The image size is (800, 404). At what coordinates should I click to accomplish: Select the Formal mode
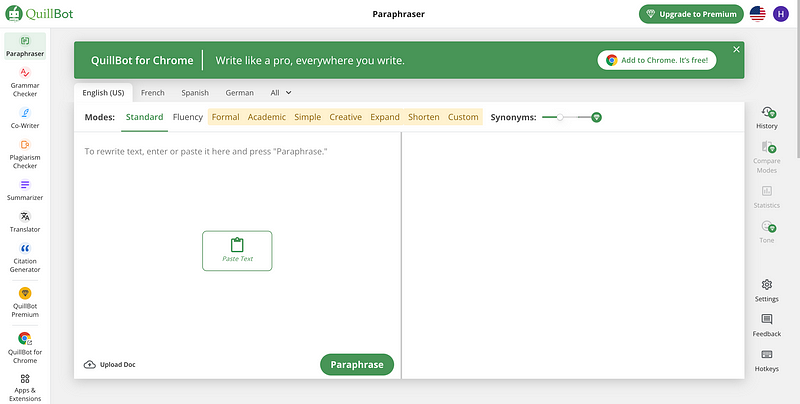coord(226,117)
